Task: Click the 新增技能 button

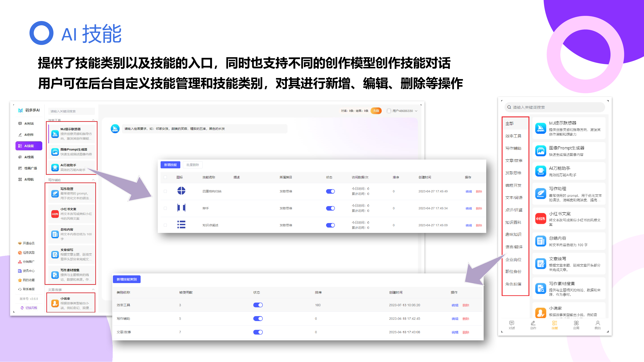Action: [170, 165]
